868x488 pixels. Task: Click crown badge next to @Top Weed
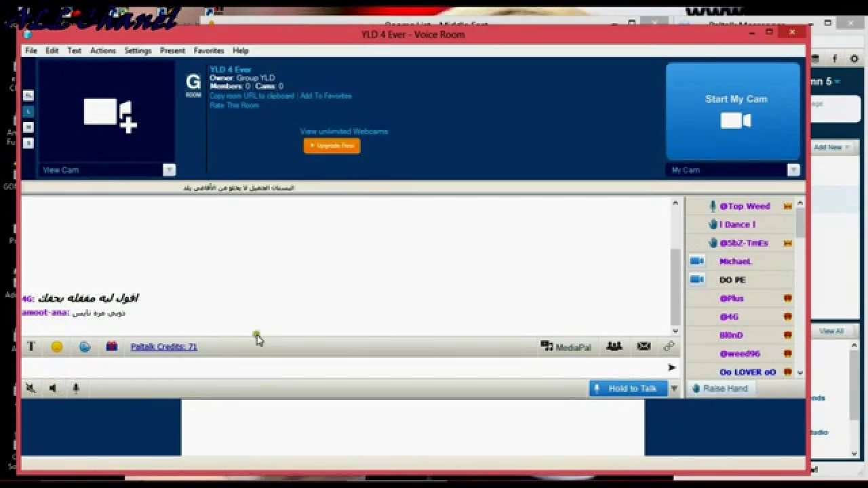[x=788, y=206]
